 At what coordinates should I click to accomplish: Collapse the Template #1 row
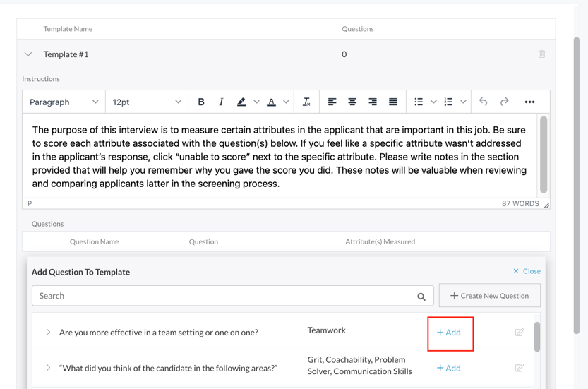pyautogui.click(x=28, y=54)
